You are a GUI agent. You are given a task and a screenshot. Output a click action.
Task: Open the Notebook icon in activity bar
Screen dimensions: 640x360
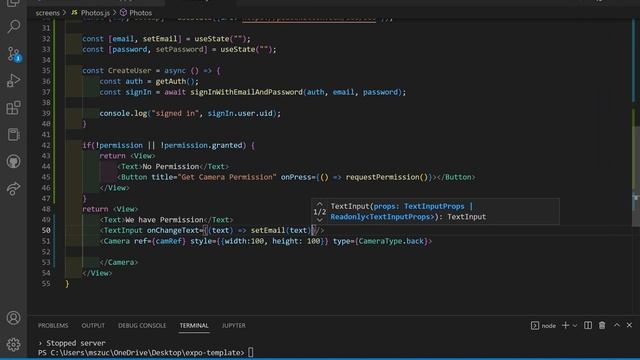[13, 135]
